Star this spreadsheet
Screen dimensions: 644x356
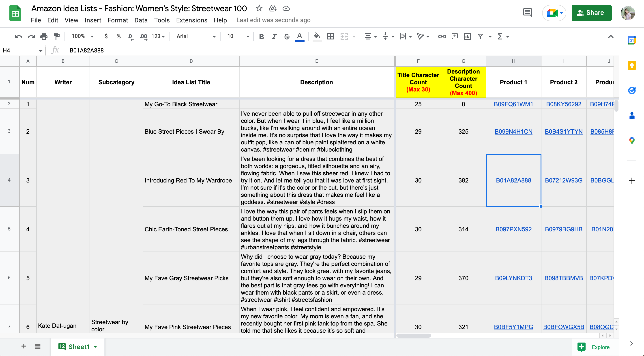[x=259, y=8]
